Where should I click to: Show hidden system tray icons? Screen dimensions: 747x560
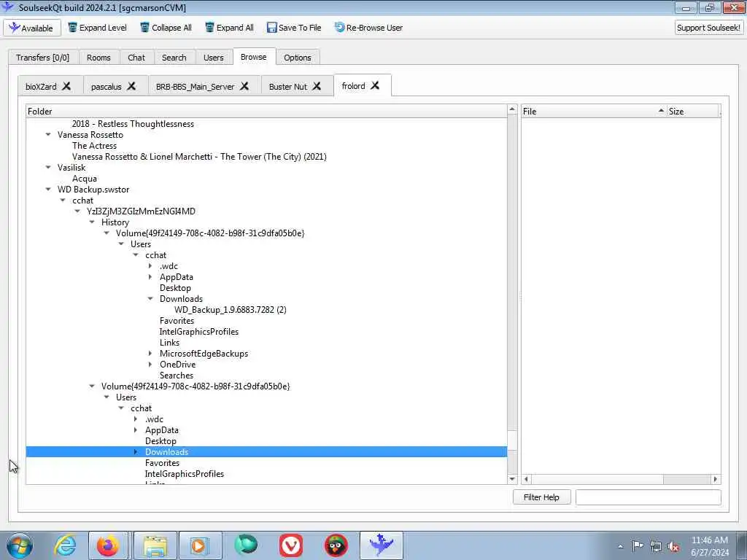(x=620, y=547)
